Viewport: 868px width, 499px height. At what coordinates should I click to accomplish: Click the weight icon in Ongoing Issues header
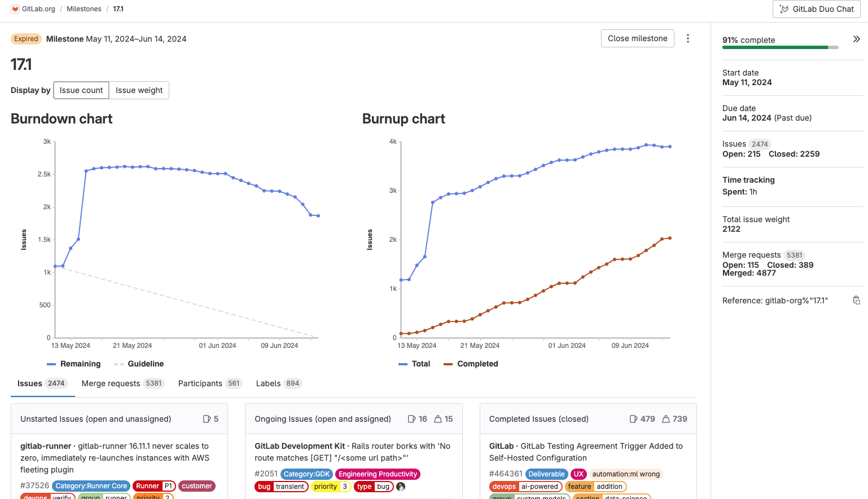click(x=438, y=419)
